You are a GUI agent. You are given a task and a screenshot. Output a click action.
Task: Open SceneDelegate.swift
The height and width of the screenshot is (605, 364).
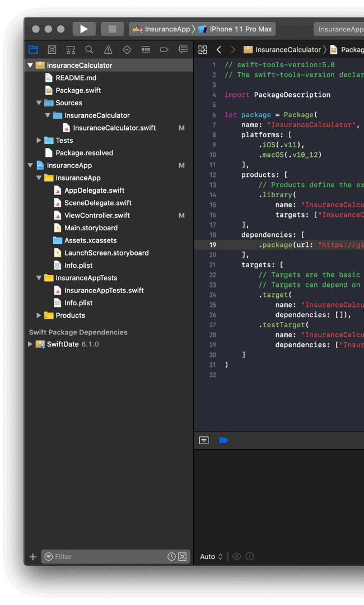pyautogui.click(x=98, y=203)
